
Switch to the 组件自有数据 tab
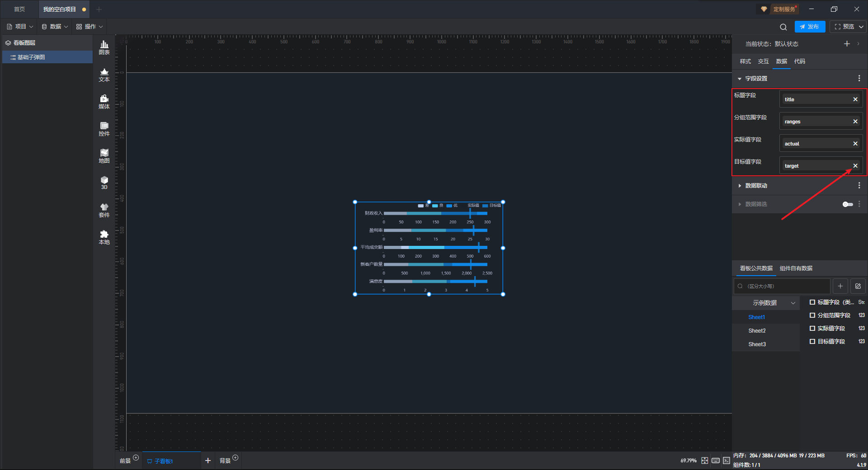796,268
